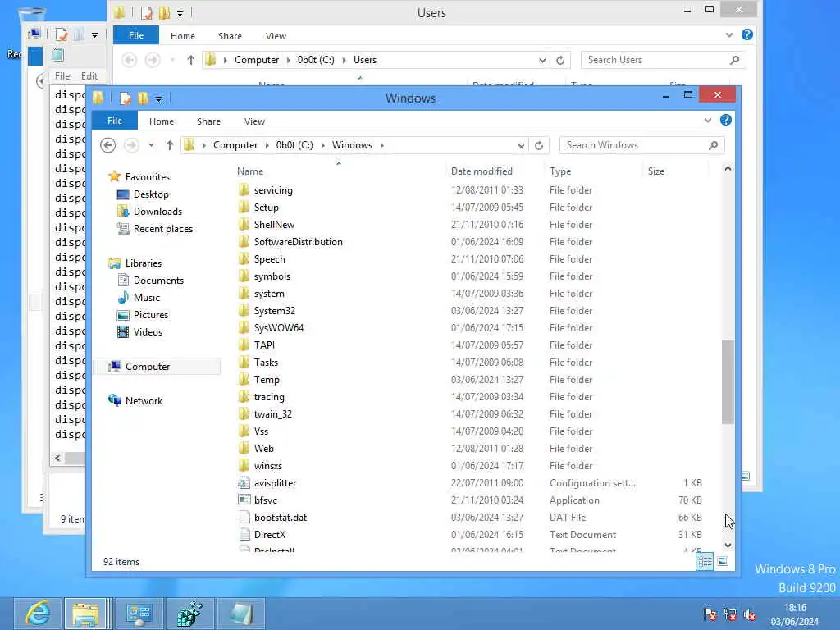Sort by the Size column header
The image size is (840, 630).
(x=675, y=171)
